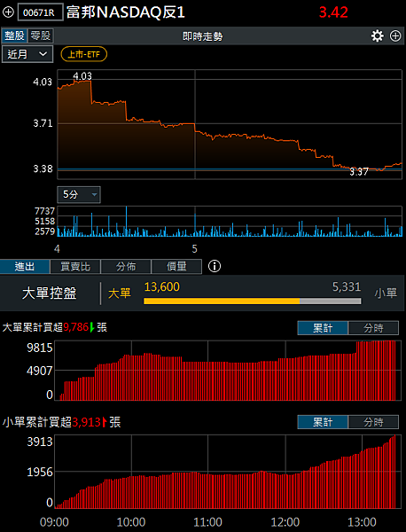
Task: Click the circled plus icon next to the gear
Action: [x=395, y=36]
